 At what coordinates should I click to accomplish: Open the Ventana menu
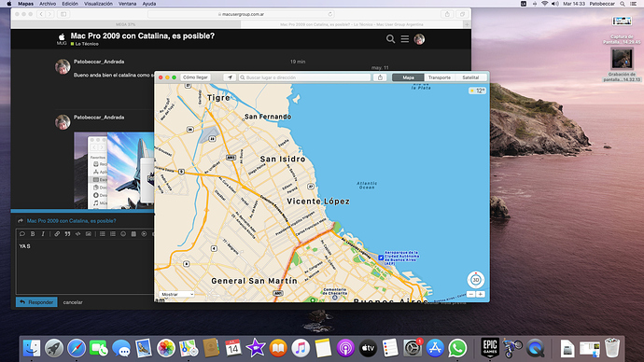[x=127, y=4]
